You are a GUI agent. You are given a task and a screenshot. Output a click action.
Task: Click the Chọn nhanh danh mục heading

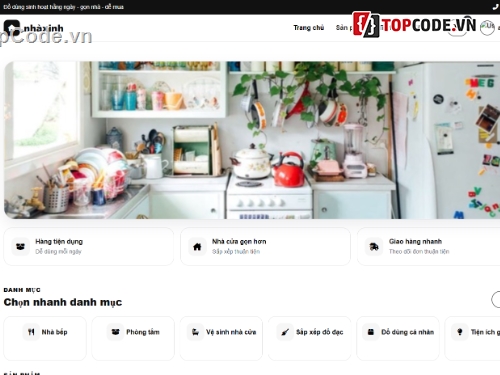click(x=63, y=302)
